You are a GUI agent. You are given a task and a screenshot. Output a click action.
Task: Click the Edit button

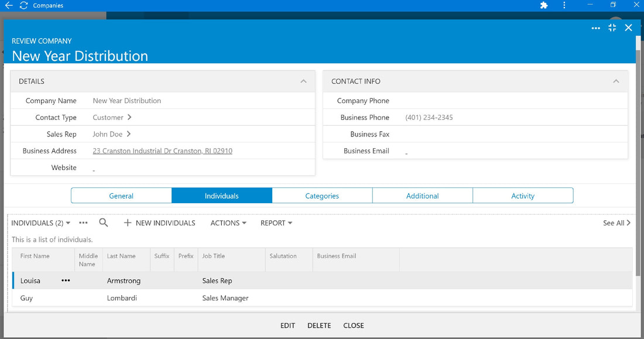click(x=287, y=326)
